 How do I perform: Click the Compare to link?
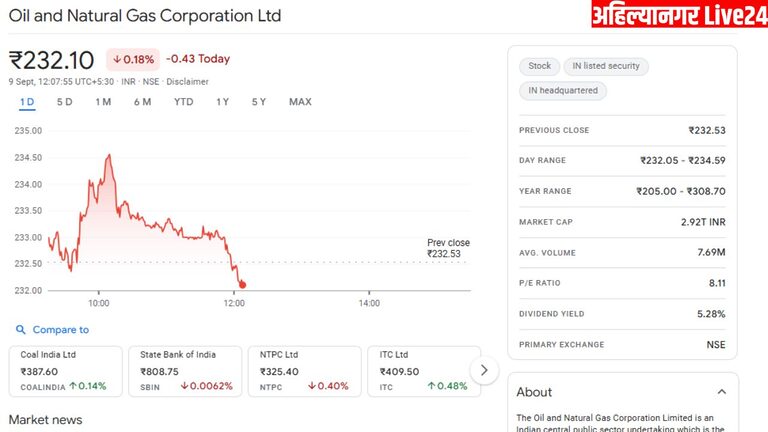pyautogui.click(x=60, y=330)
